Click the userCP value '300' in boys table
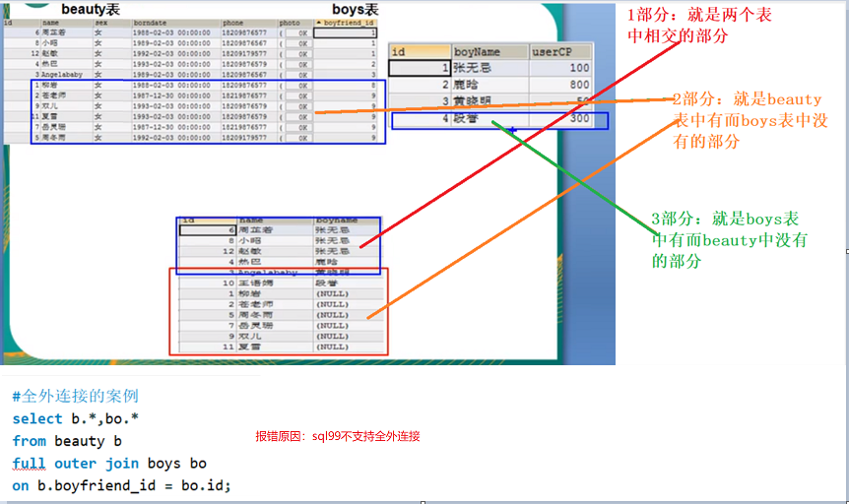Image resolution: width=849 pixels, height=504 pixels. (x=579, y=118)
